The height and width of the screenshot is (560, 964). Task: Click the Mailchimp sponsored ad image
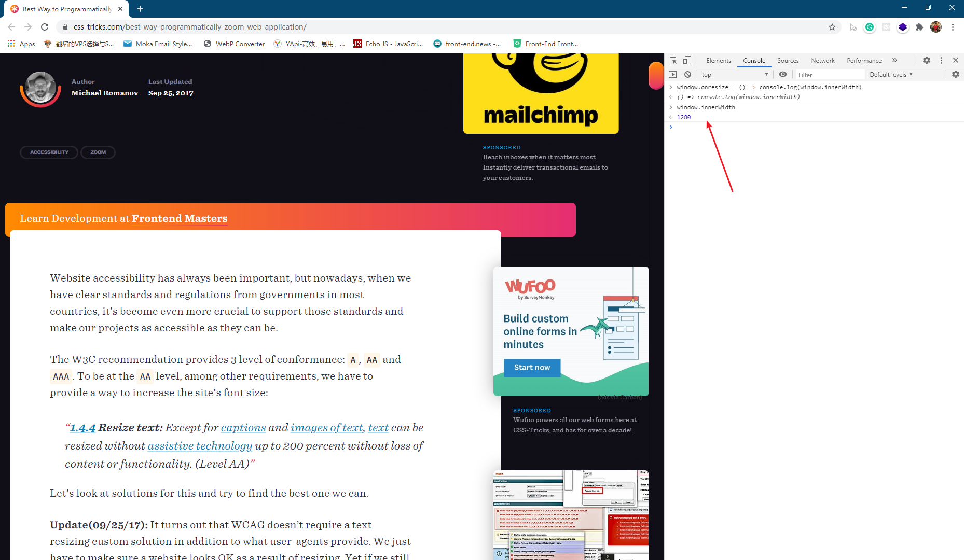pyautogui.click(x=541, y=93)
